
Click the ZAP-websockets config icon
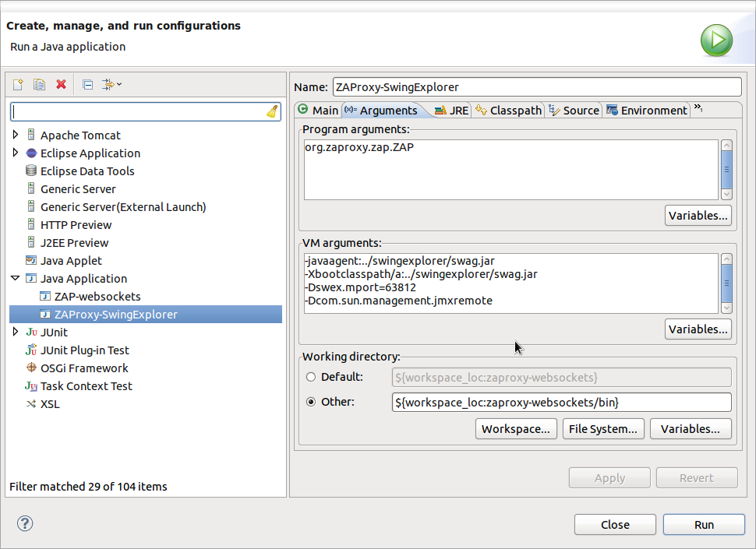click(x=45, y=296)
